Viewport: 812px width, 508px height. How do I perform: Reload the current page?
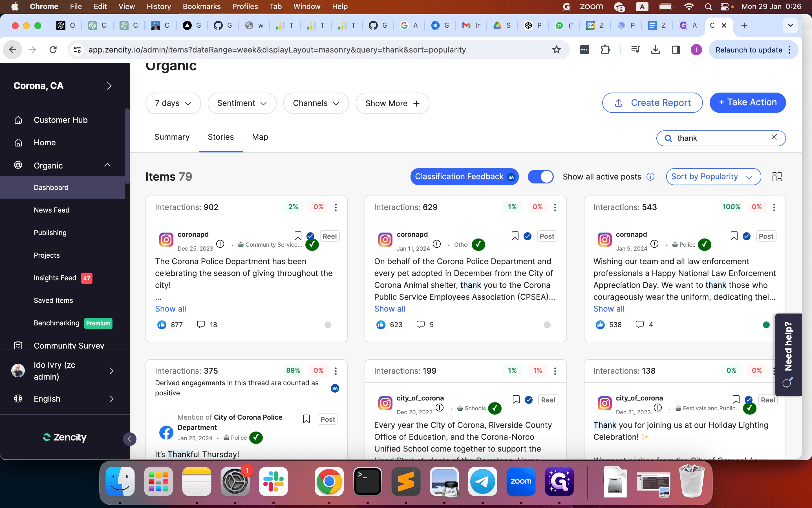point(53,50)
